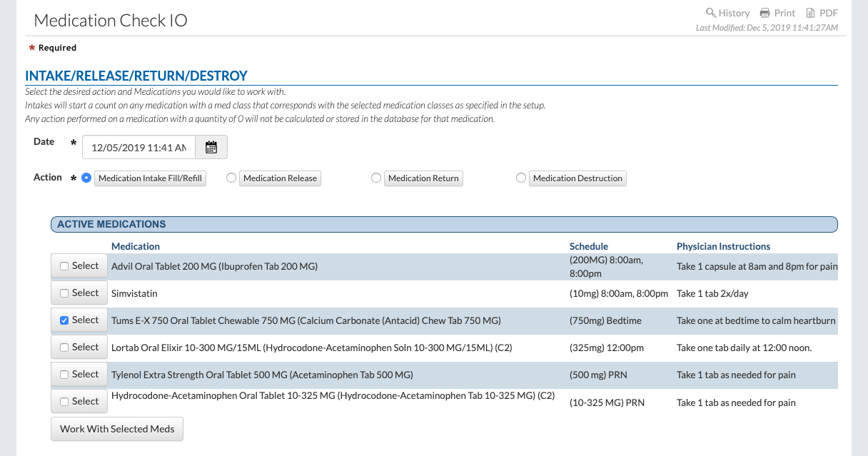Choose the Medication Release radio option
The width and height of the screenshot is (868, 456).
coord(231,178)
